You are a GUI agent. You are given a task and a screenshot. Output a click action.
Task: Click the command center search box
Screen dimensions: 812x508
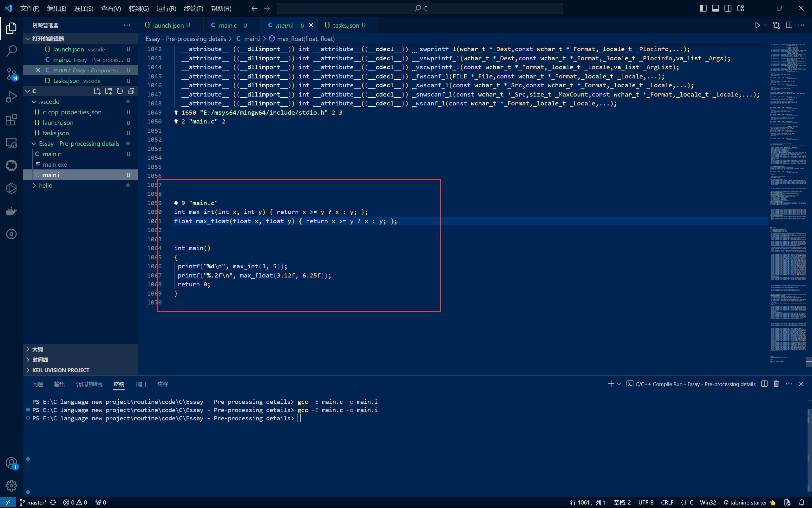click(420, 8)
